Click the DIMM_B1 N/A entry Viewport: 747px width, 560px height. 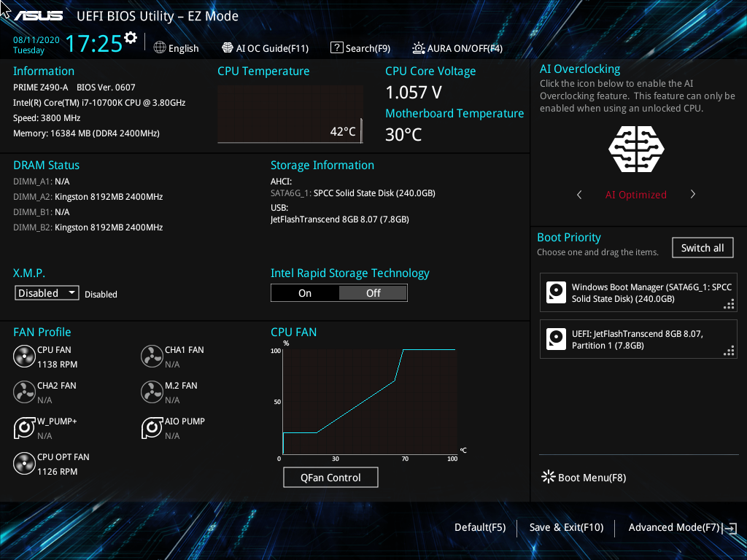pyautogui.click(x=42, y=212)
